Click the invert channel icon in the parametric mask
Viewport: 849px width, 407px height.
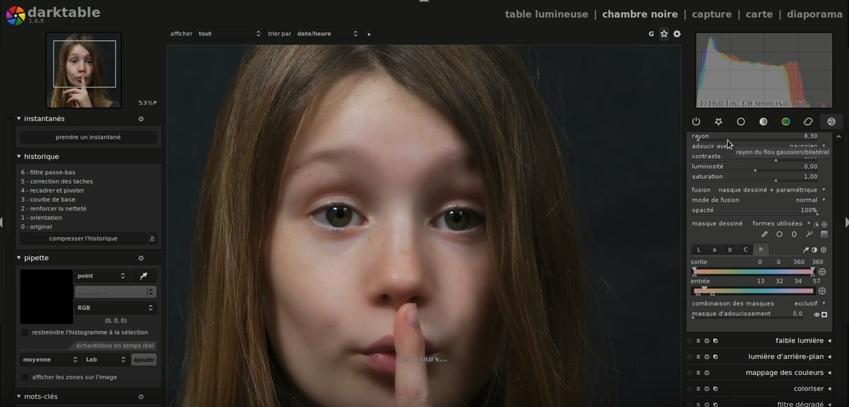pyautogui.click(x=814, y=250)
